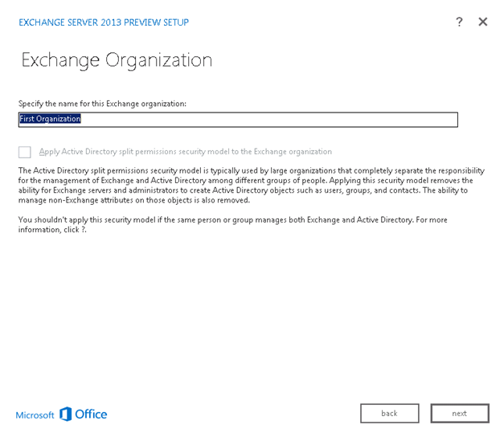Screen dimensions: 504x437
Task: Click the paragraph starting 'You shouldn't apply this security model'
Action: point(233,225)
